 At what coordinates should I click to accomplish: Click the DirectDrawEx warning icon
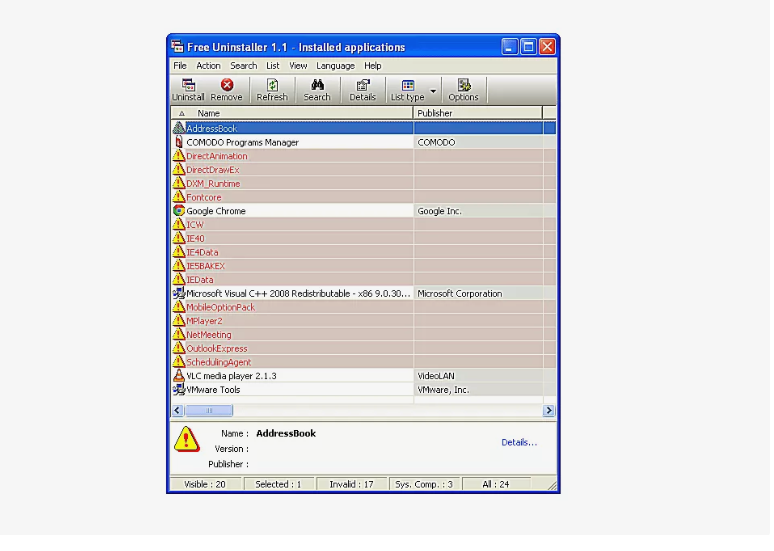coord(179,170)
